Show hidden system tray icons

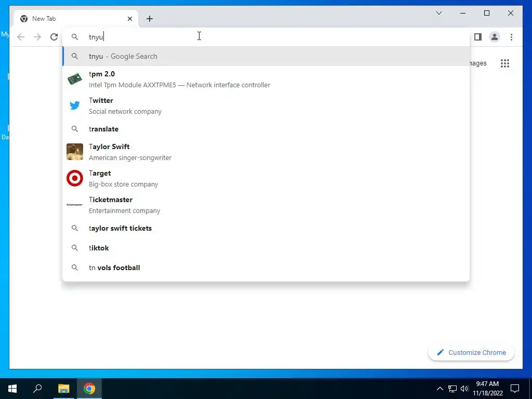tap(440, 389)
